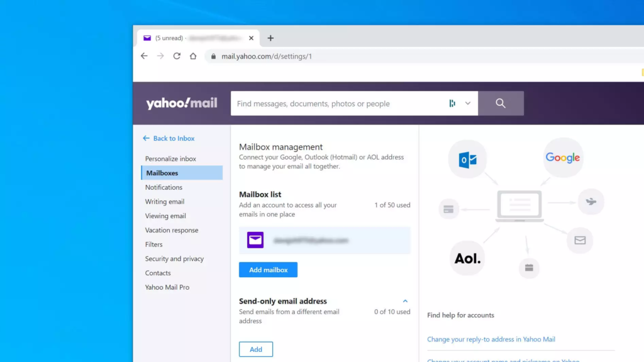Viewport: 644px width, 362px height.
Task: Click the browser back arrow
Action: point(144,56)
